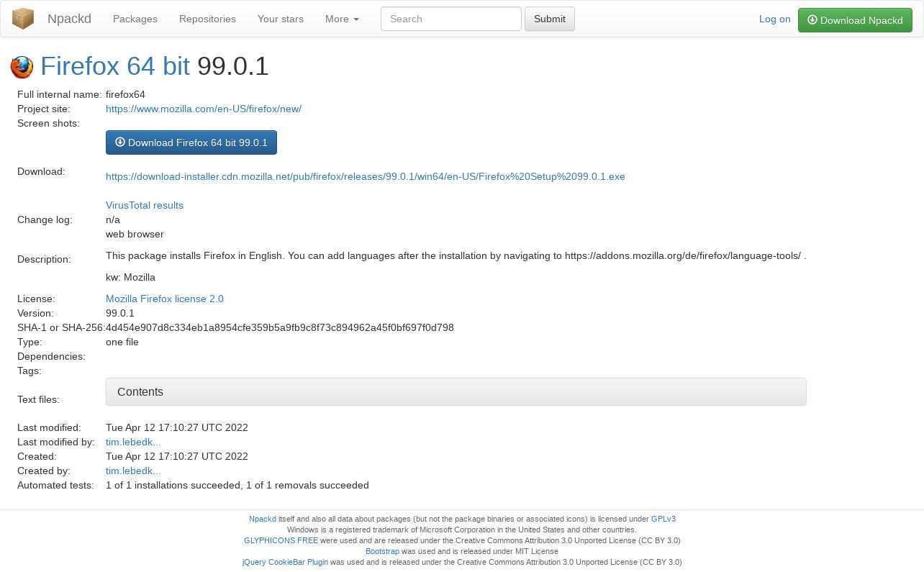Focus the Search input field
Image resolution: width=924 pixels, height=572 pixels.
451,19
